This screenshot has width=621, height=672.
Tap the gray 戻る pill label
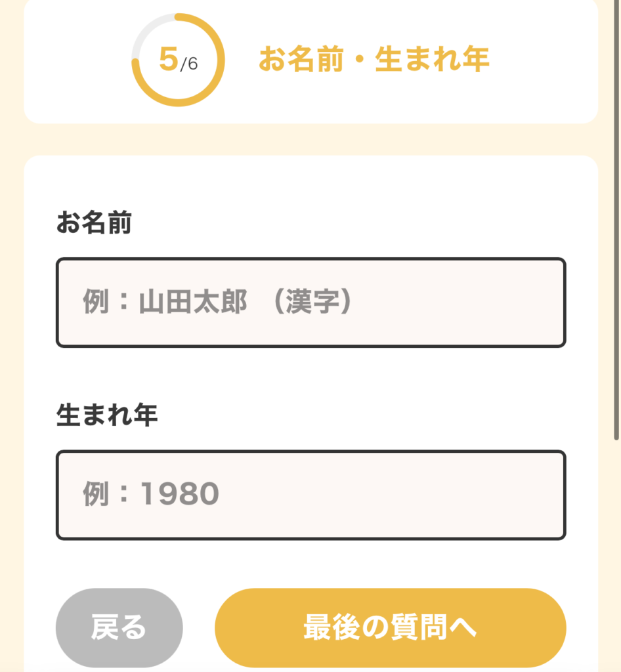tap(119, 628)
